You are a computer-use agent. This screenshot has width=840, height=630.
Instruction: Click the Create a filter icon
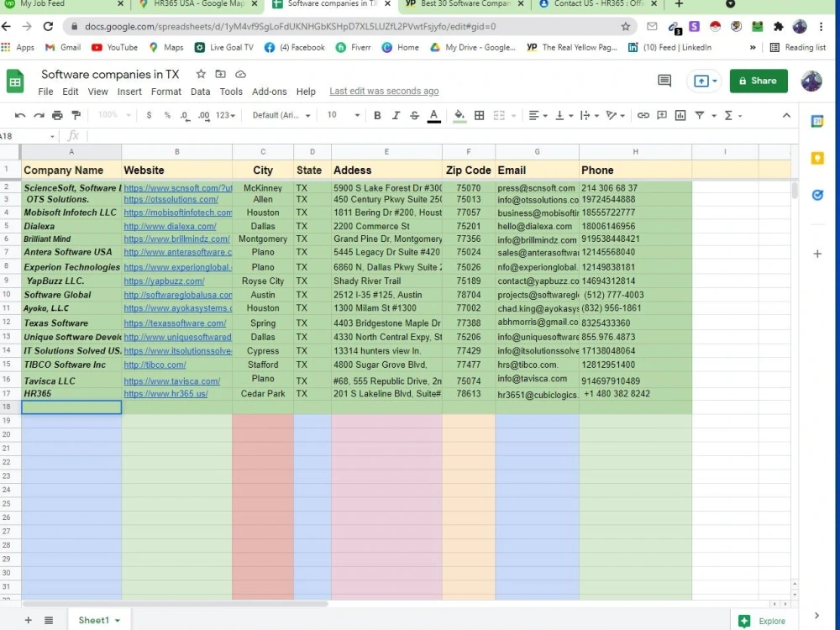[x=699, y=115]
